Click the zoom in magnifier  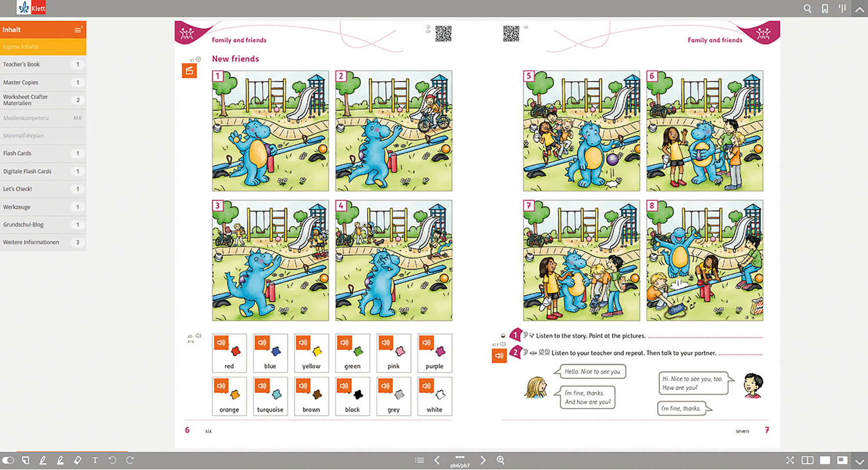[x=501, y=460]
